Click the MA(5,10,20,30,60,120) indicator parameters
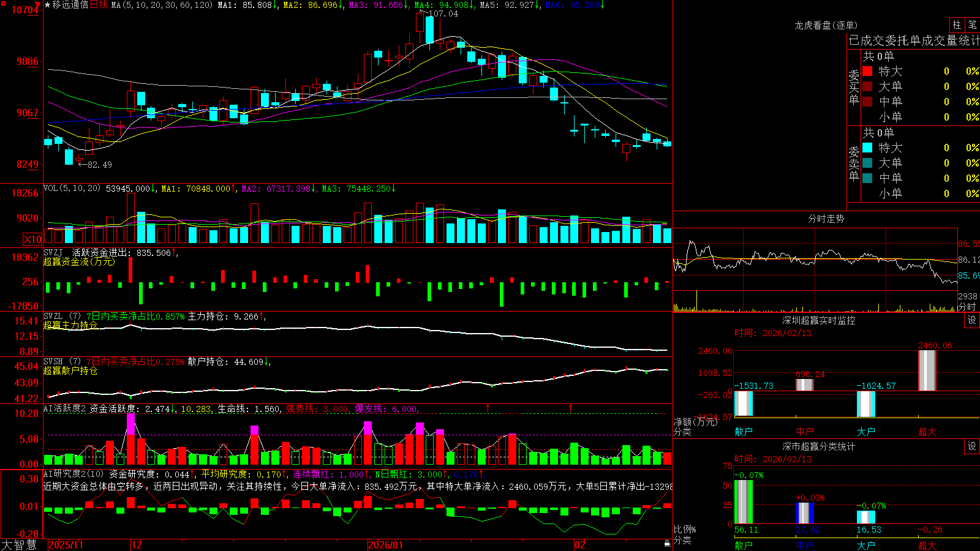The height and width of the screenshot is (551, 980). coord(162,5)
